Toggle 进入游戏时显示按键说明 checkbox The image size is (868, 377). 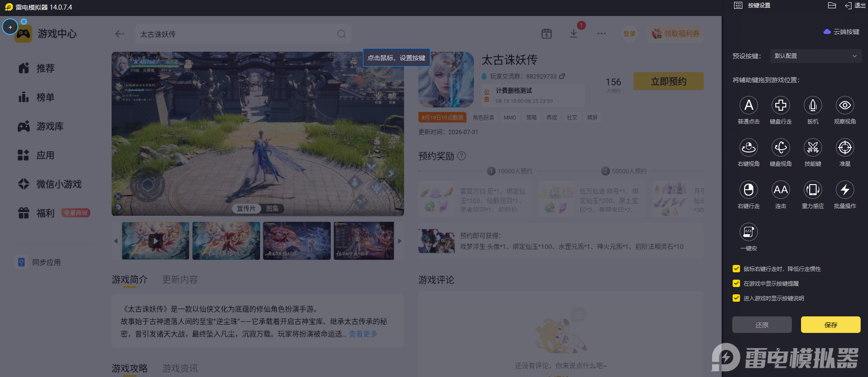click(736, 298)
